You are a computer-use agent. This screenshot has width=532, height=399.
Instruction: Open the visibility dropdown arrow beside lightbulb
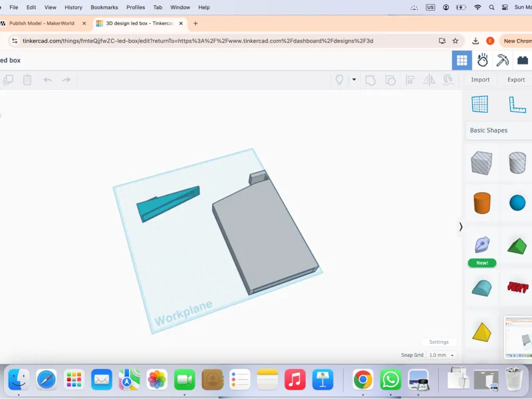coord(354,79)
